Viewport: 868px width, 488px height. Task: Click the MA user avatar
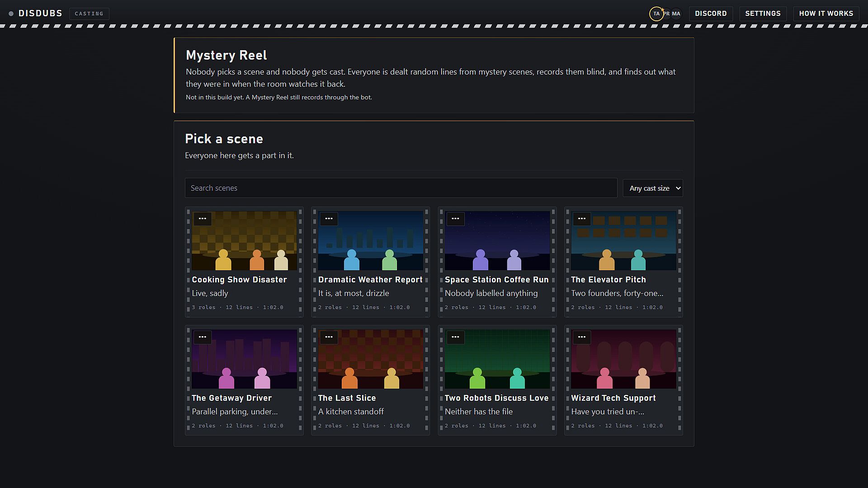(x=676, y=14)
